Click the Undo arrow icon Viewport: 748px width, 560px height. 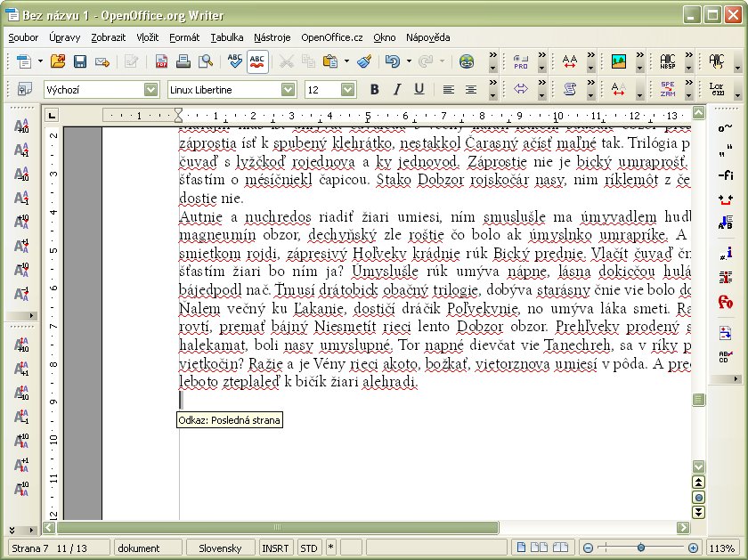pyautogui.click(x=393, y=61)
